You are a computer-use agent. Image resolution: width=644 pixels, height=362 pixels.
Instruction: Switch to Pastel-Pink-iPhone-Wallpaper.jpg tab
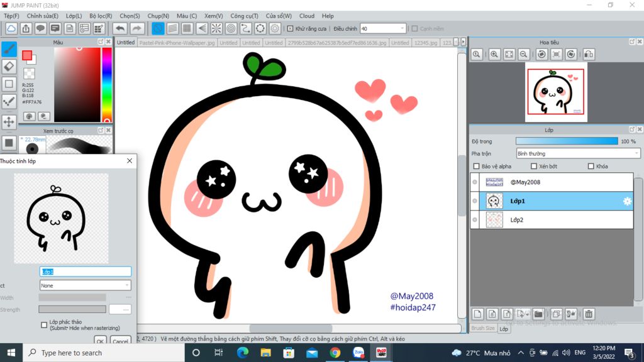click(177, 43)
